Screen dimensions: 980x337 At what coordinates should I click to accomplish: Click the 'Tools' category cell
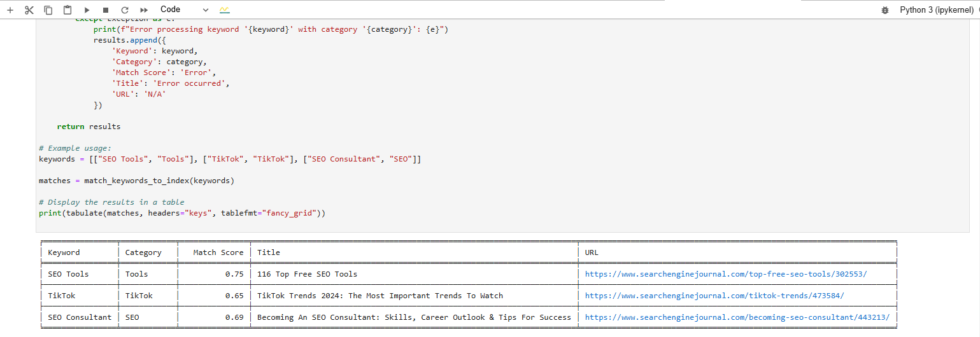(x=136, y=274)
